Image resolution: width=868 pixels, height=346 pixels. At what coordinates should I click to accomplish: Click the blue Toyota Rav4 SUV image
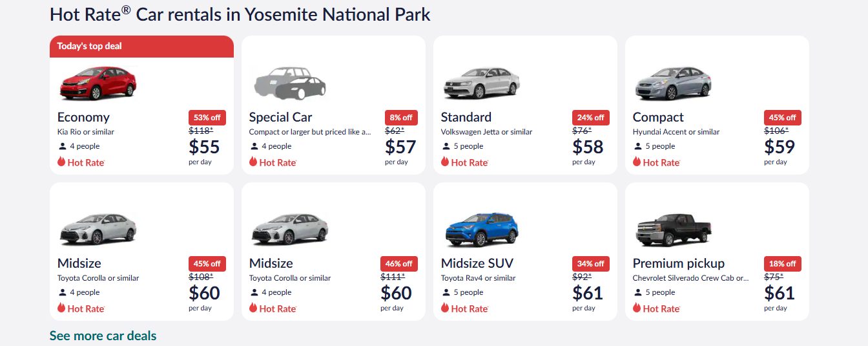[482, 230]
